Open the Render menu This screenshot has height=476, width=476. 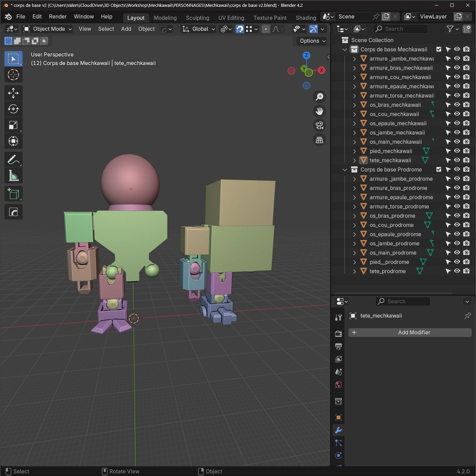(58, 16)
